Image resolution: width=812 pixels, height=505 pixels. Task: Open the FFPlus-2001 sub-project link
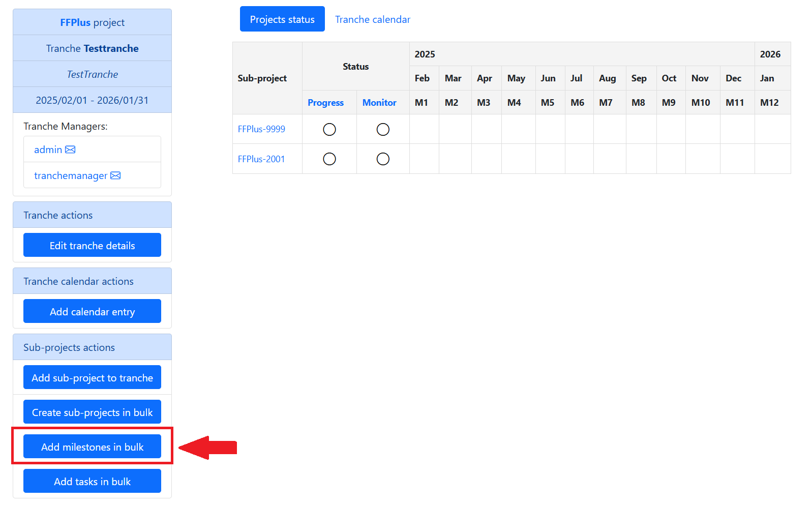(x=261, y=159)
